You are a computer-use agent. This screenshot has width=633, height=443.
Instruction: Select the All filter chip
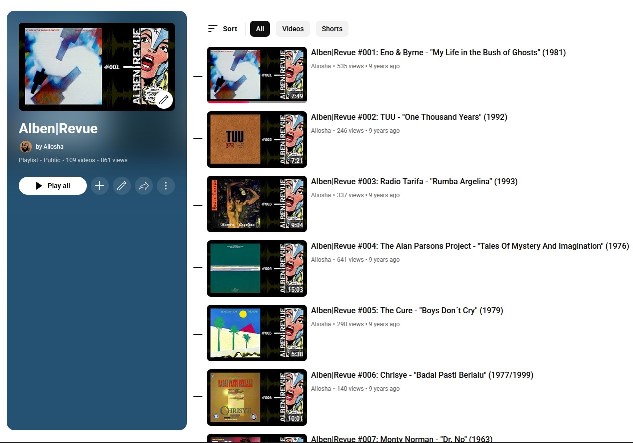click(260, 29)
